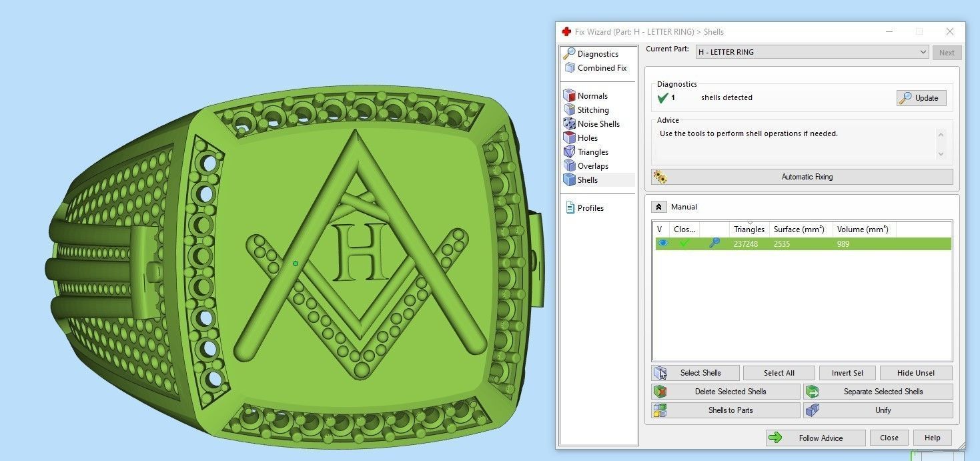This screenshot has height=461, width=980.
Task: Select the volume value 989 cell
Action: click(x=843, y=244)
